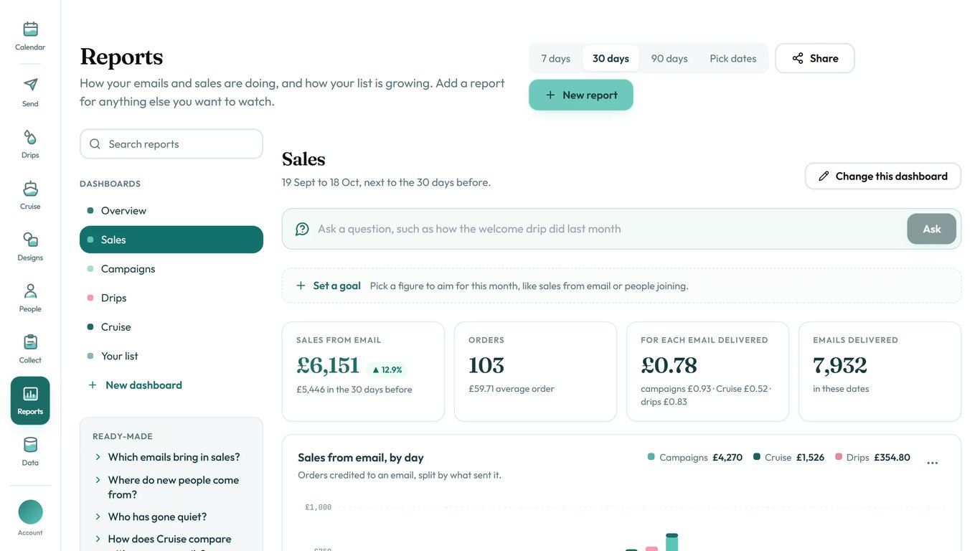Select the 7 days range
The height and width of the screenshot is (551, 980).
pos(556,58)
